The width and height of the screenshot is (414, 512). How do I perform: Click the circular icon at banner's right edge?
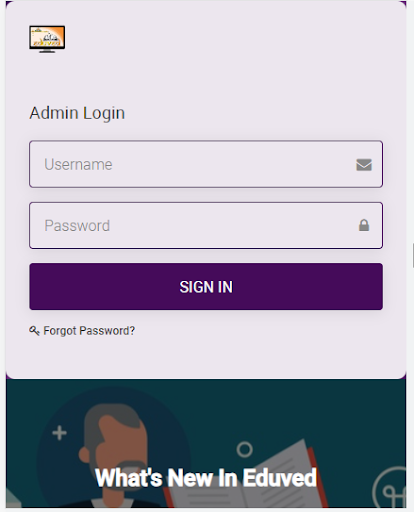(x=389, y=488)
